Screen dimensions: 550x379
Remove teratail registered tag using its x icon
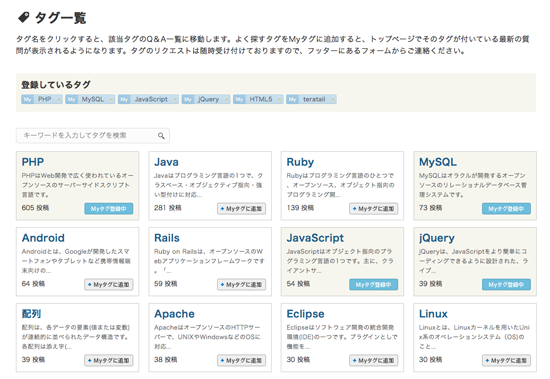click(x=333, y=100)
